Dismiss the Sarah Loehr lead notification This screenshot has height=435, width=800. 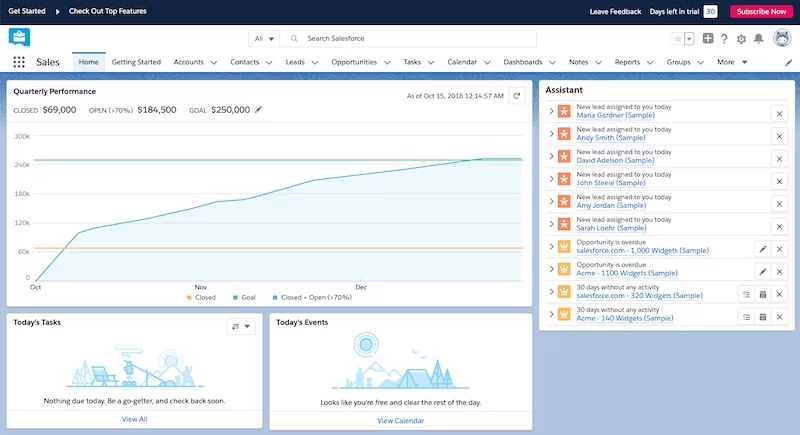click(779, 226)
